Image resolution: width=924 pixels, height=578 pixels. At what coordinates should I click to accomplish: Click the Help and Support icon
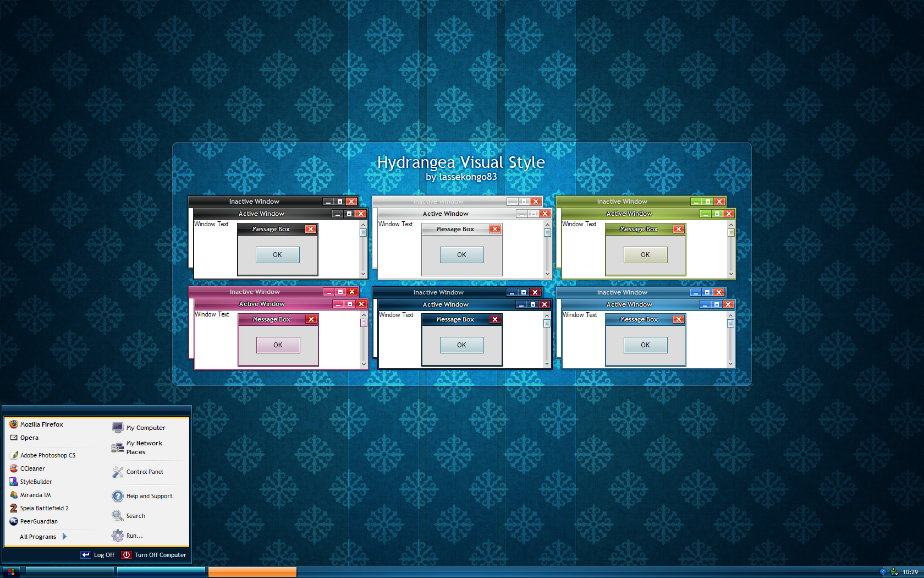(118, 496)
